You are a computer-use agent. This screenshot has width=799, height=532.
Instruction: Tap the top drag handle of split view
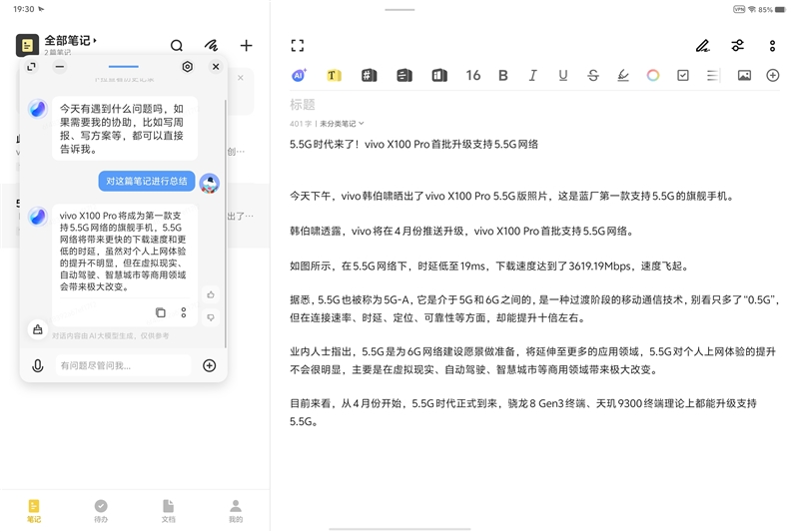pyautogui.click(x=399, y=10)
